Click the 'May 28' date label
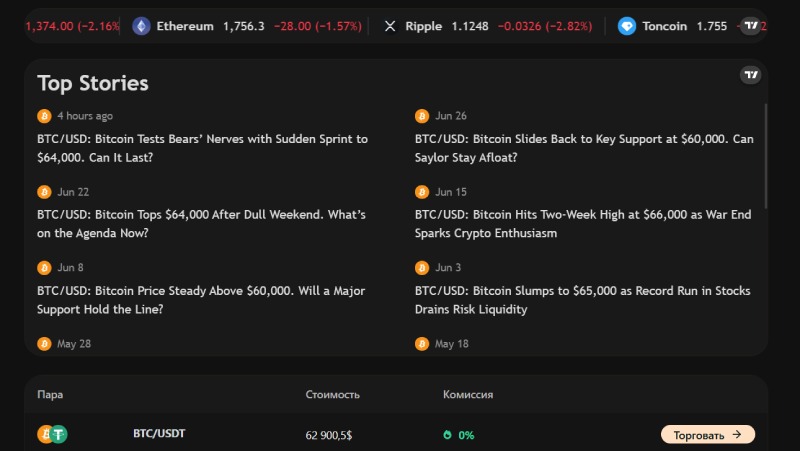This screenshot has height=451, width=800. point(74,344)
